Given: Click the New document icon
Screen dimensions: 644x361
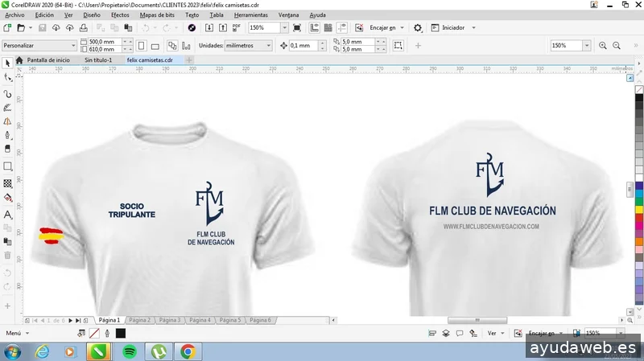Looking at the screenshot, I should 7,28.
